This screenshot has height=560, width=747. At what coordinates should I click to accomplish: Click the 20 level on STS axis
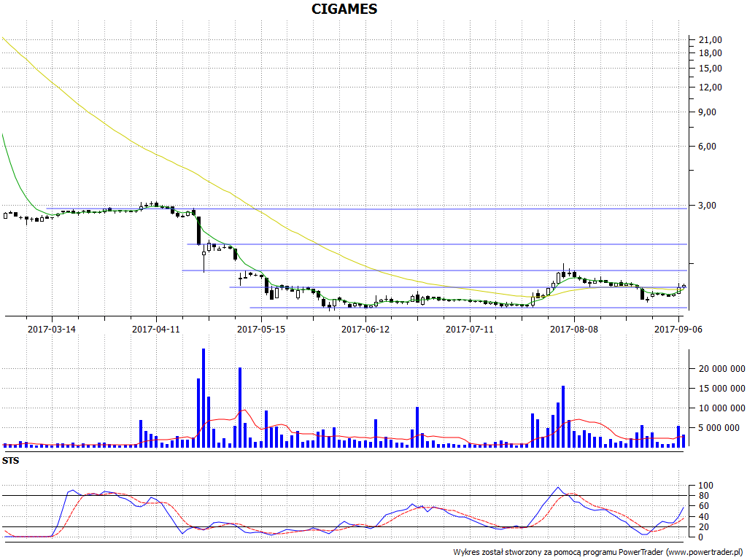coord(704,526)
